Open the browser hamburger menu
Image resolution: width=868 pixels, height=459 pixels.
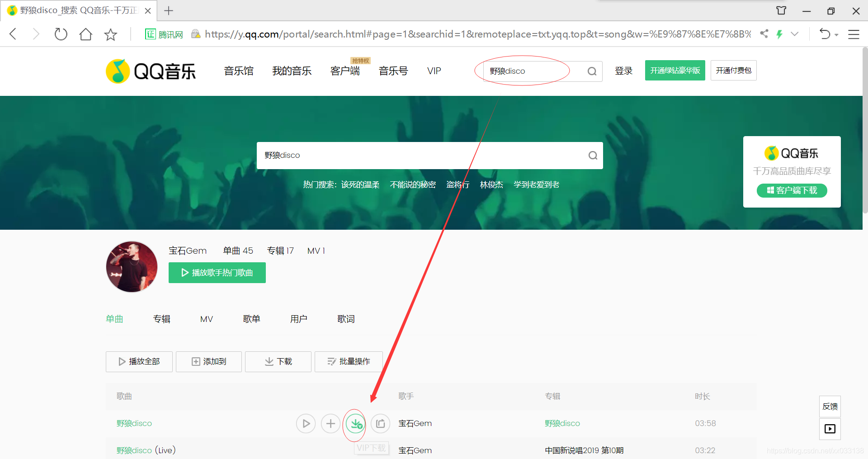click(x=854, y=34)
